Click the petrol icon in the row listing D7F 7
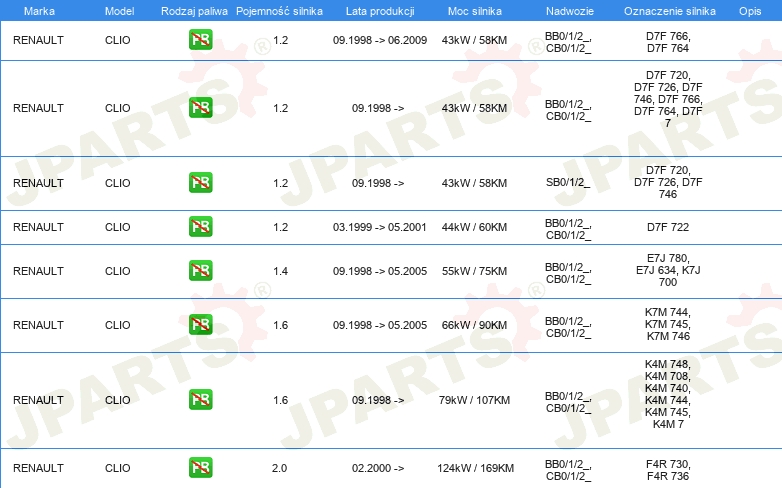Viewport: 782px width, 488px height. [200, 108]
